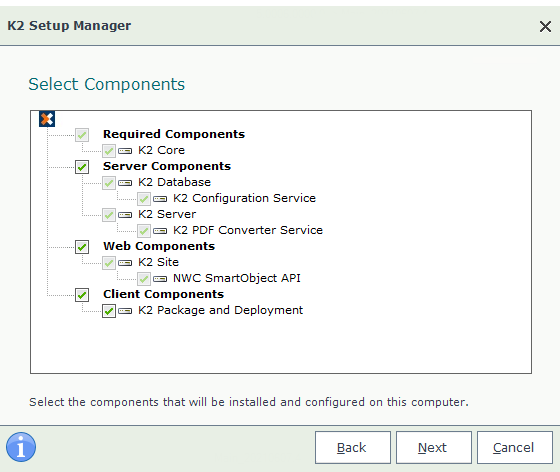
Task: Click the component icon beside K2 Site
Action: pyautogui.click(x=125, y=263)
